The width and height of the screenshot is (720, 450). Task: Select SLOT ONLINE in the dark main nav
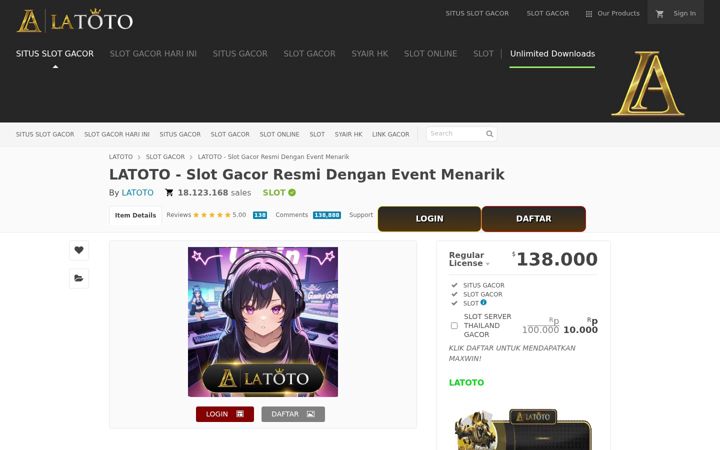point(430,54)
